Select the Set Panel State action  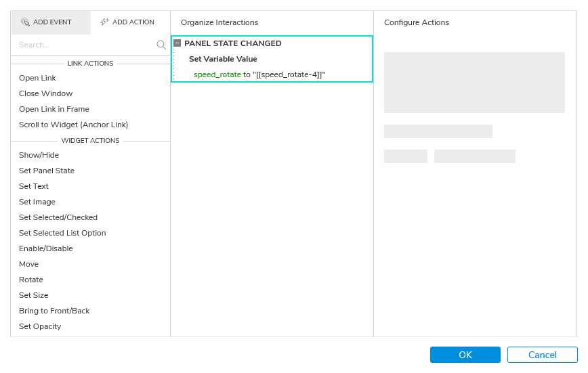click(x=47, y=171)
